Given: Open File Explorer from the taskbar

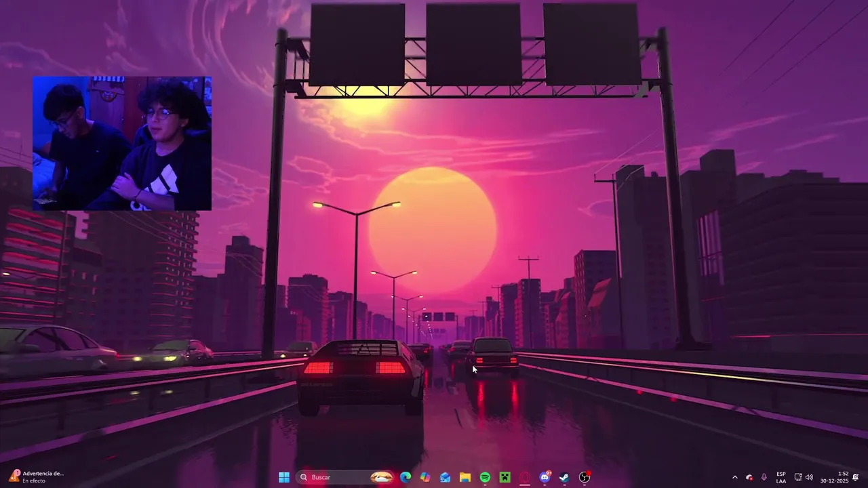Looking at the screenshot, I should point(465,477).
